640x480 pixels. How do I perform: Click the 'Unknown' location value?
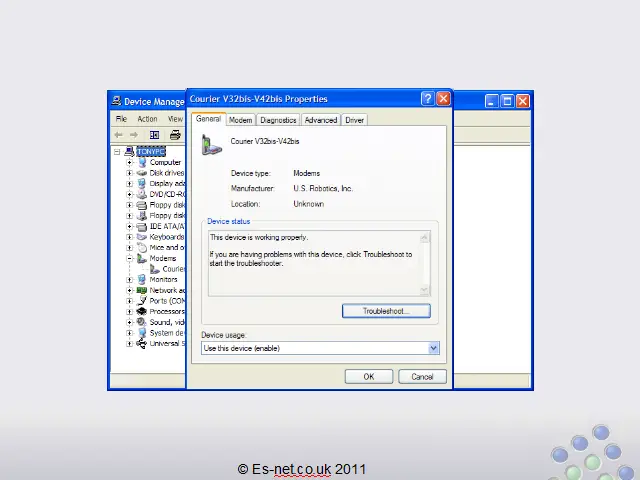click(309, 204)
